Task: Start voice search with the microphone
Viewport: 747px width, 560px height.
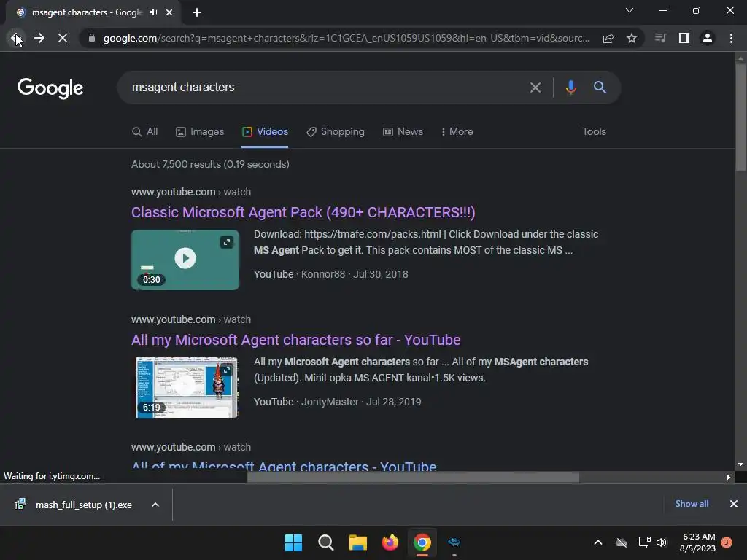Action: tap(570, 87)
